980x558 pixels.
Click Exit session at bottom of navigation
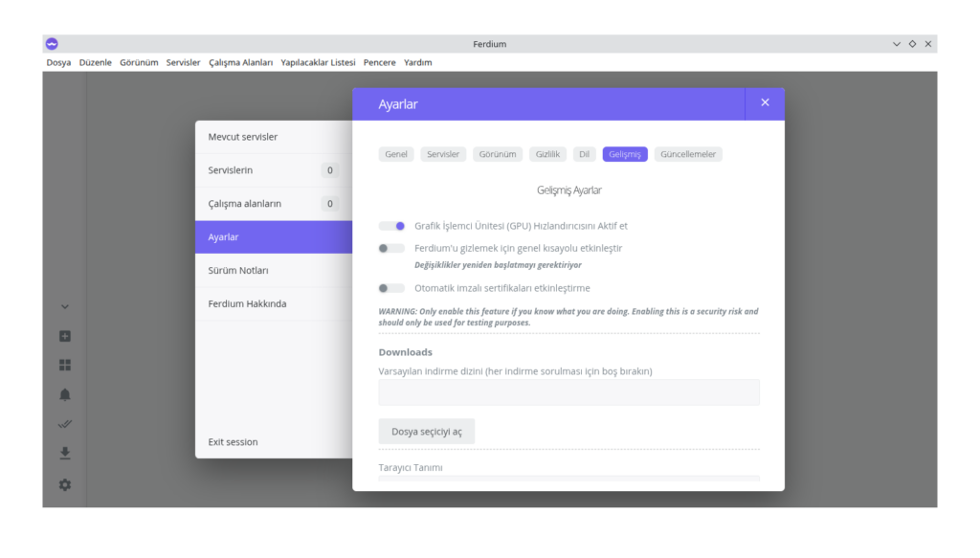click(234, 442)
